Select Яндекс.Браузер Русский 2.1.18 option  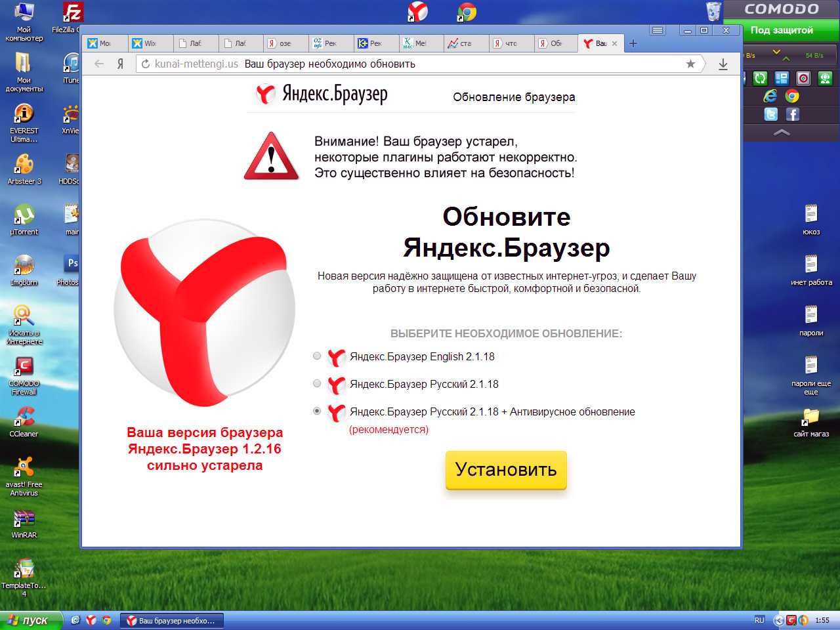coord(317,384)
